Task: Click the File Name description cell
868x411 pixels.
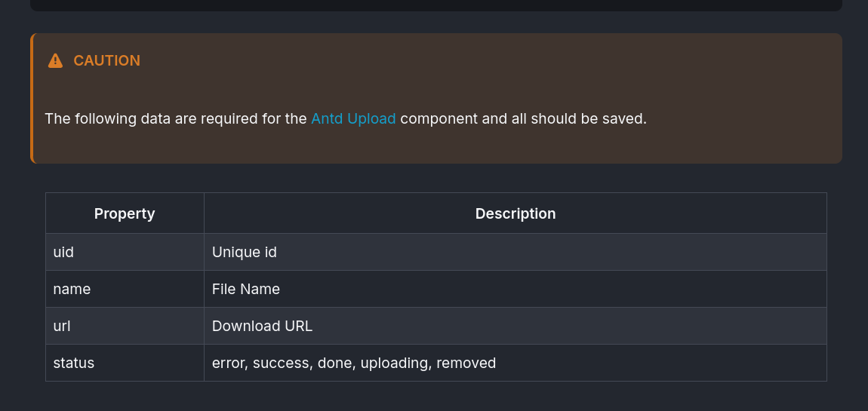Action: click(x=516, y=290)
